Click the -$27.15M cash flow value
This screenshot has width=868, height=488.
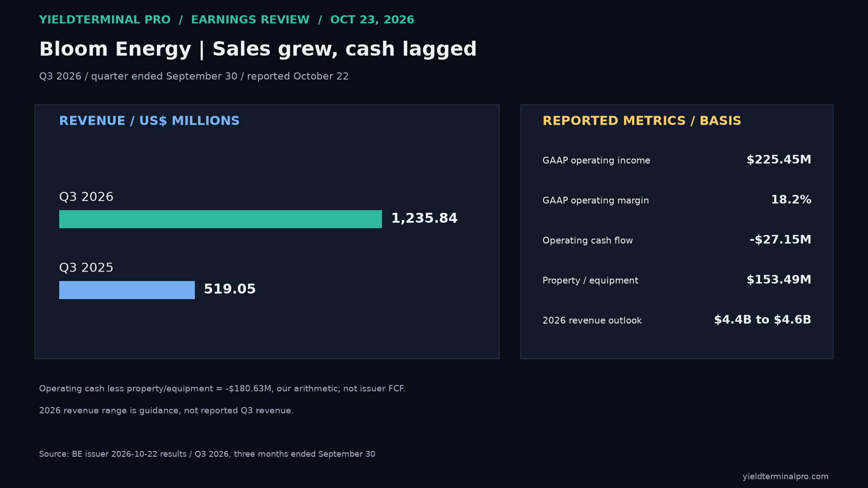pos(781,239)
